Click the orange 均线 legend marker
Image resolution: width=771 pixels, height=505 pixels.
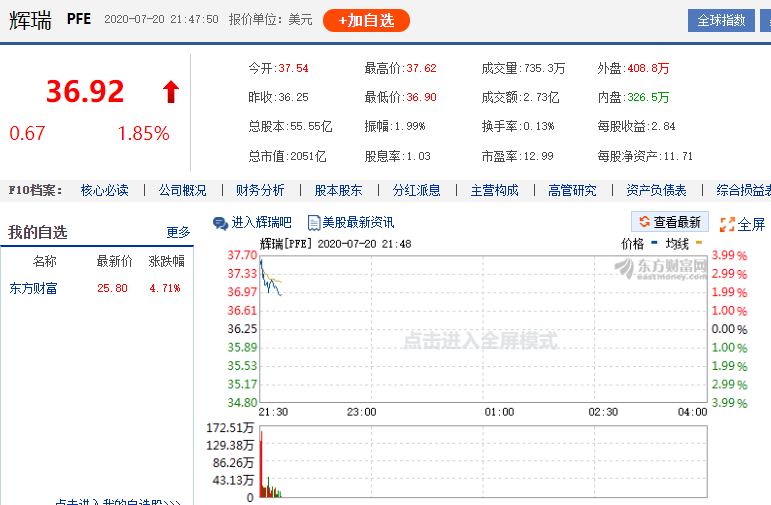[x=699, y=242]
